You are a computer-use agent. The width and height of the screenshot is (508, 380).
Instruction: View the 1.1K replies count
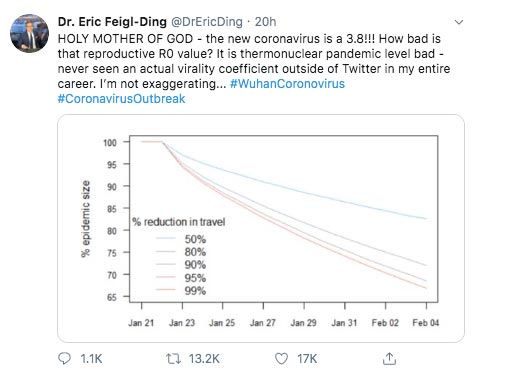point(91,359)
